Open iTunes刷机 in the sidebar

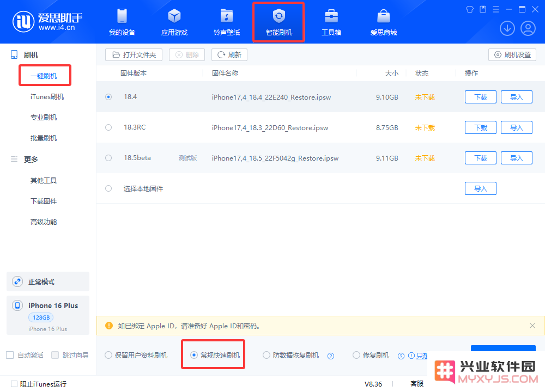(47, 96)
